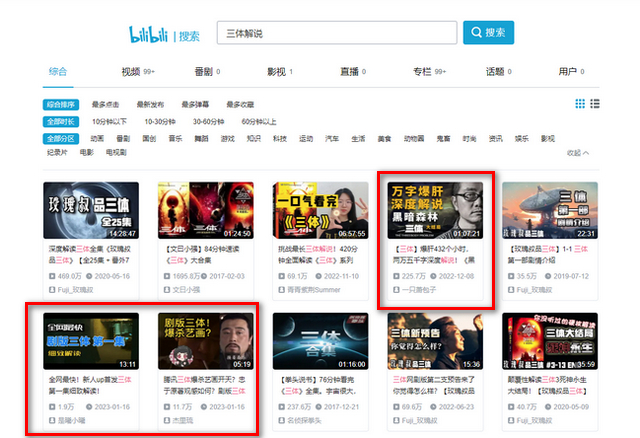This screenshot has height=438, width=640.
Task: Click play count icon next to 69.1万
Action: [281, 276]
